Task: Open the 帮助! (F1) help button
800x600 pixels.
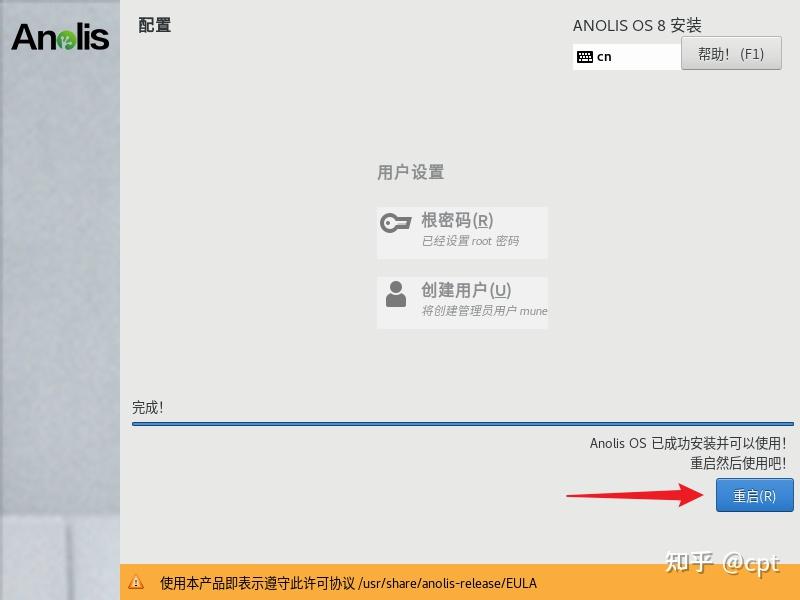Action: click(731, 53)
